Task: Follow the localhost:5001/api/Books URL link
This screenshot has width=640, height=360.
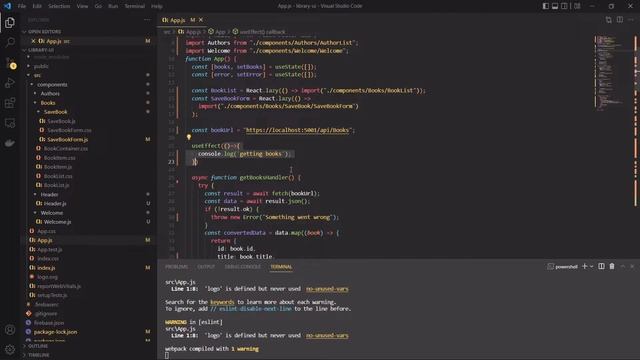Action: click(298, 130)
